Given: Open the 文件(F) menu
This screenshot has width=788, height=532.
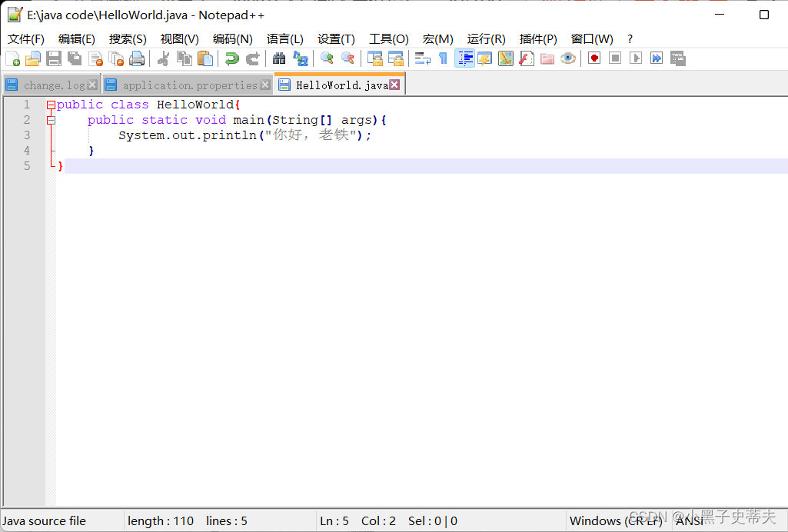Looking at the screenshot, I should [26, 39].
